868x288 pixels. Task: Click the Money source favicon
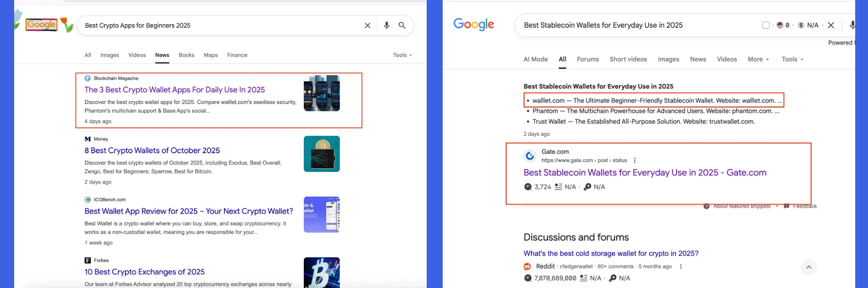(x=88, y=139)
